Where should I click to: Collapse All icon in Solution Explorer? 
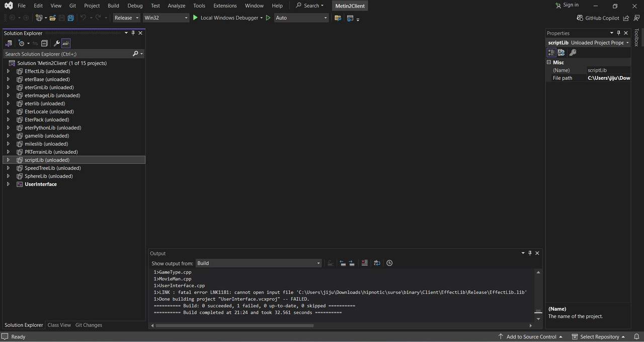(x=44, y=43)
